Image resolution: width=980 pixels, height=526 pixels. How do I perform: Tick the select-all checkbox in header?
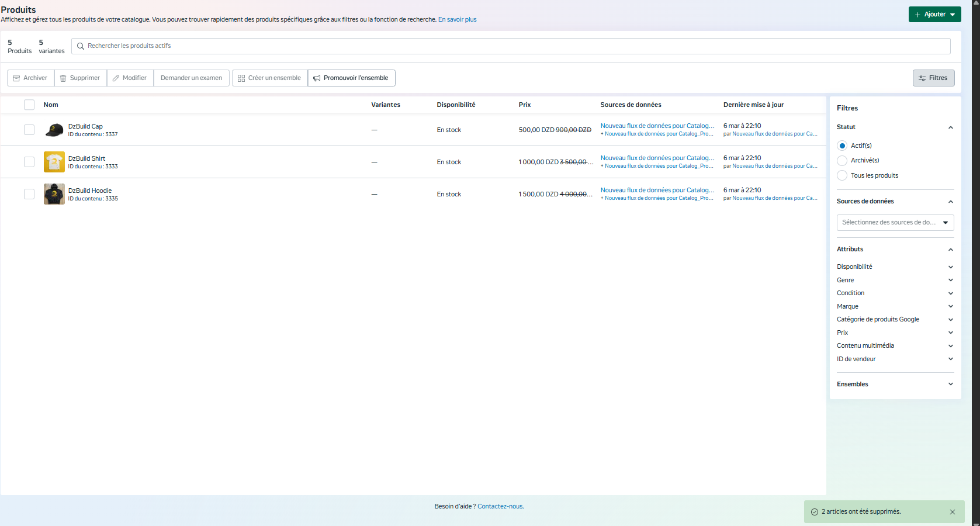click(29, 105)
